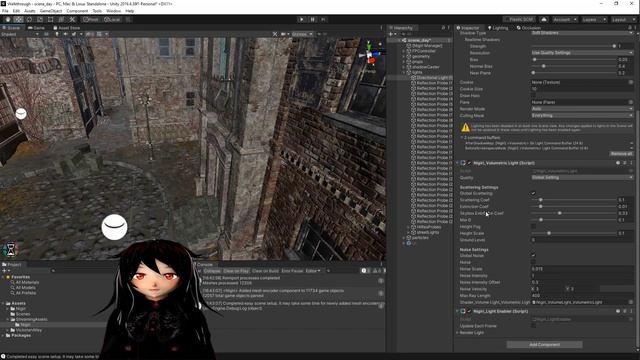Toggle Update Each Frame checkbox
Image resolution: width=640 pixels, height=360 pixels.
[533, 326]
